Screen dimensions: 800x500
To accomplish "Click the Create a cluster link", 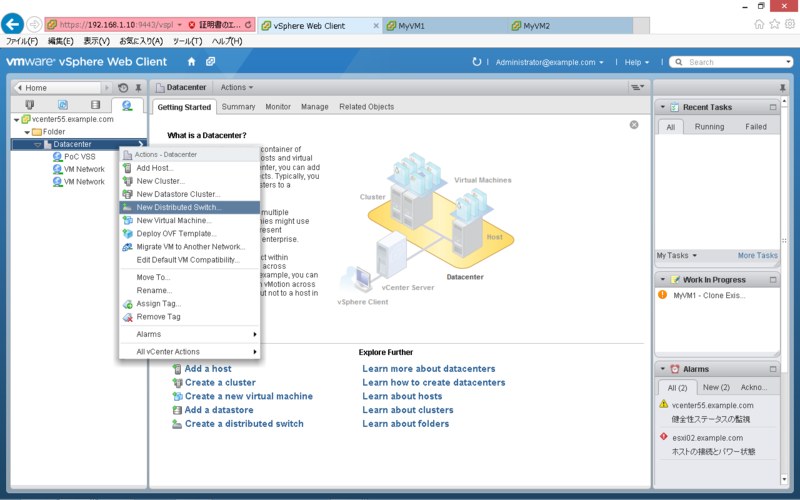I will pyautogui.click(x=220, y=382).
